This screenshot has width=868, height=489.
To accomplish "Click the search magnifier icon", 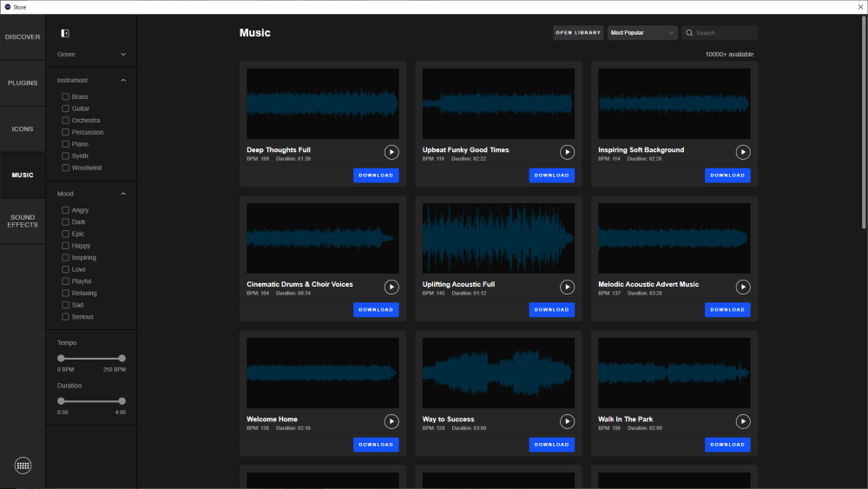I will tap(689, 33).
